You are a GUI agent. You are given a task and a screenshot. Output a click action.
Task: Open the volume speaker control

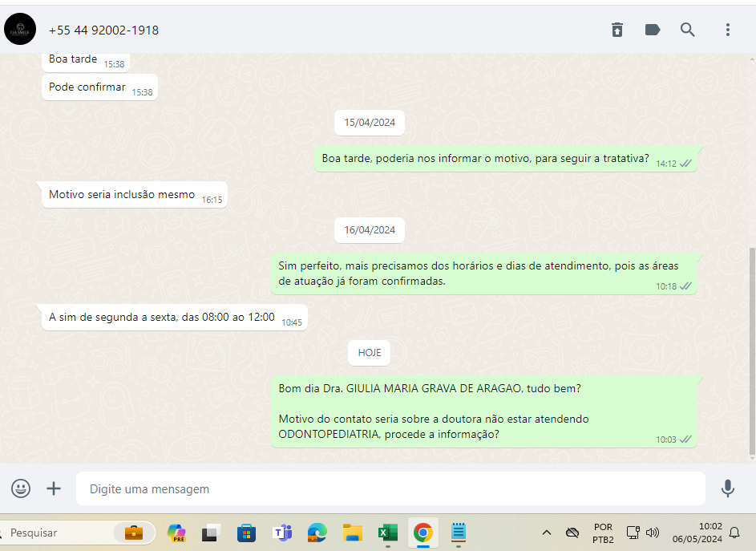(x=653, y=533)
